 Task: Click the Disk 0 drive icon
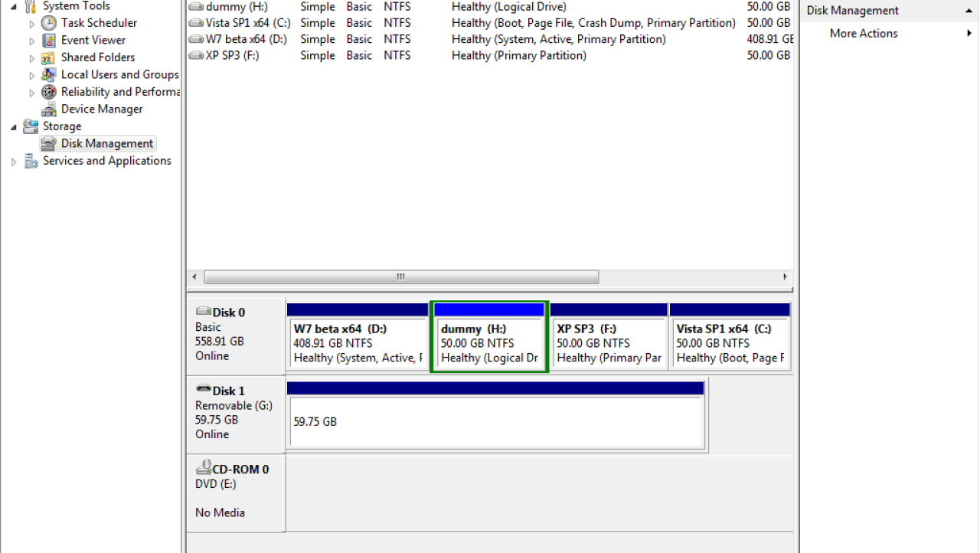pyautogui.click(x=204, y=311)
